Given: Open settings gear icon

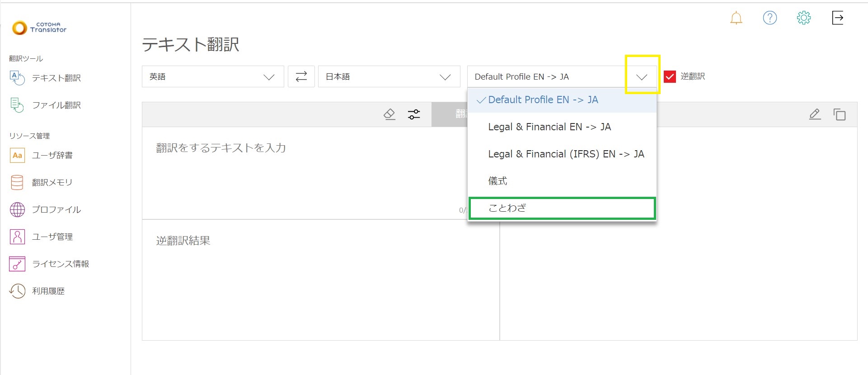Looking at the screenshot, I should [803, 18].
